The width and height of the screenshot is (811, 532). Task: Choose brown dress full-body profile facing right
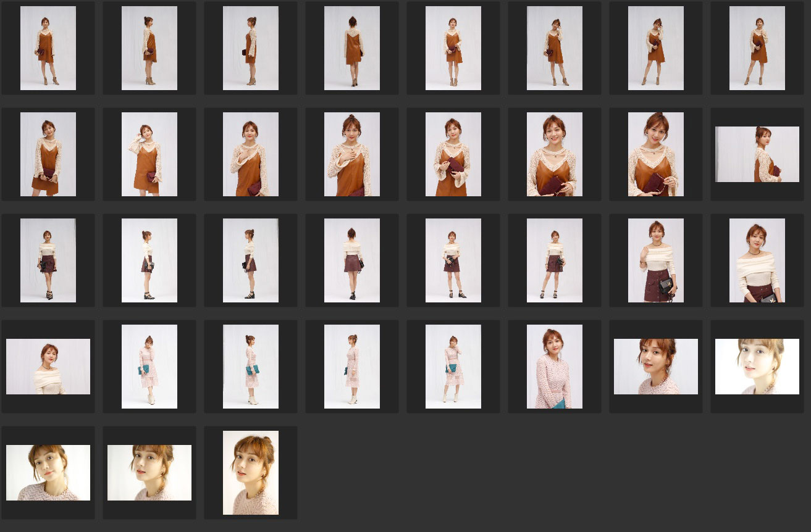pos(149,48)
